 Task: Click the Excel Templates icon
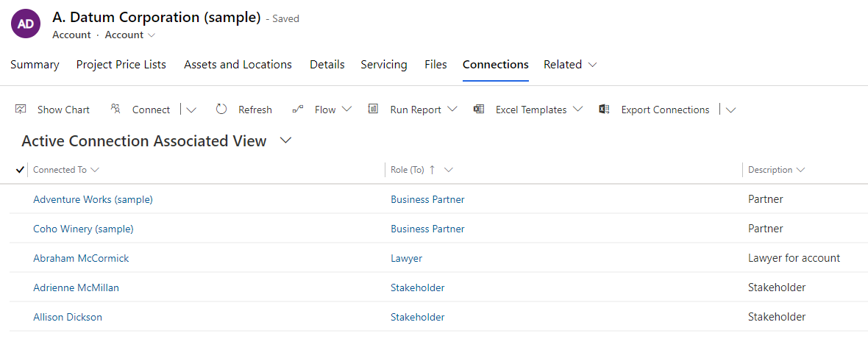479,110
